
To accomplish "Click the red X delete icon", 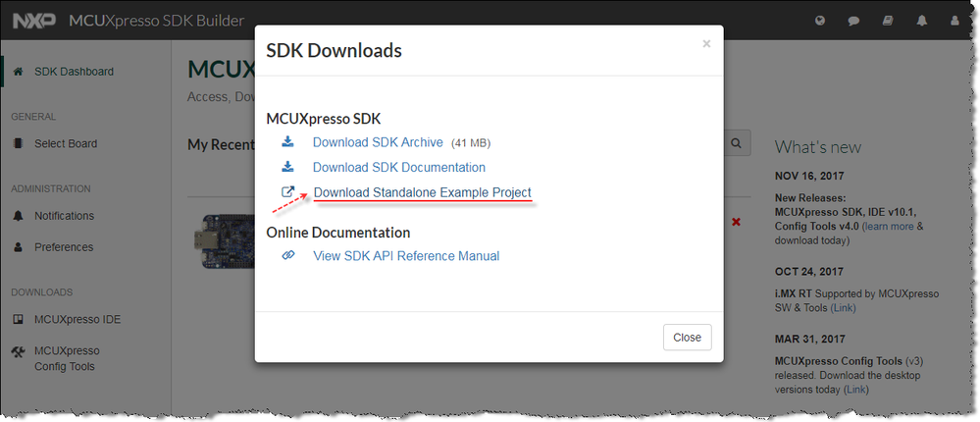I will point(736,222).
